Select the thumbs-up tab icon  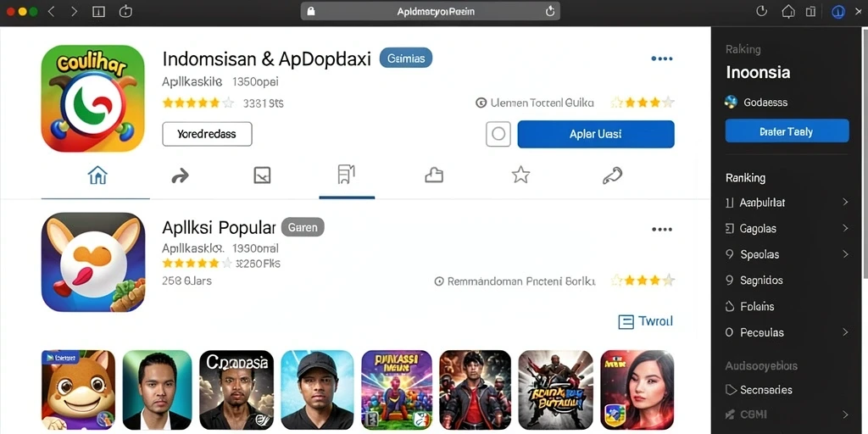point(433,176)
